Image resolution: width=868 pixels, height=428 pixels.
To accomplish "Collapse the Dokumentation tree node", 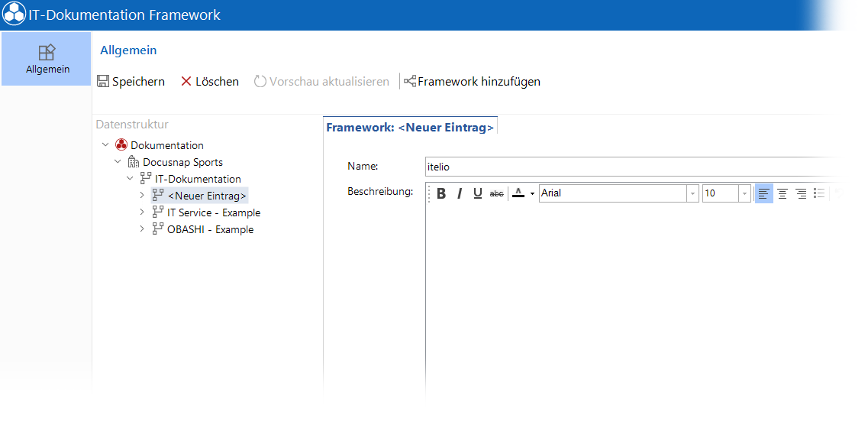I will click(x=105, y=145).
